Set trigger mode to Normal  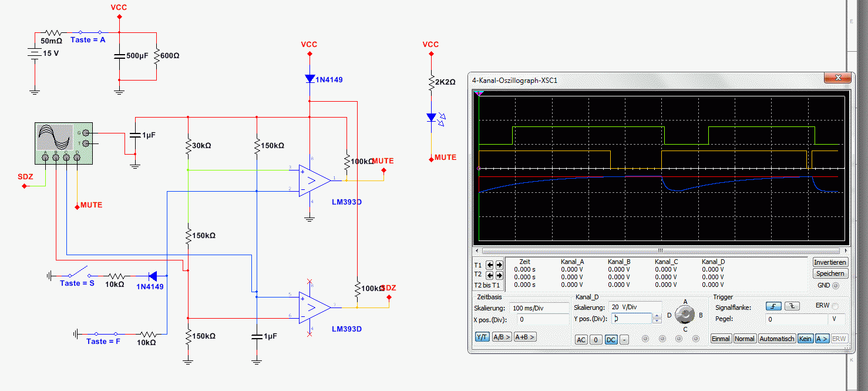point(745,339)
